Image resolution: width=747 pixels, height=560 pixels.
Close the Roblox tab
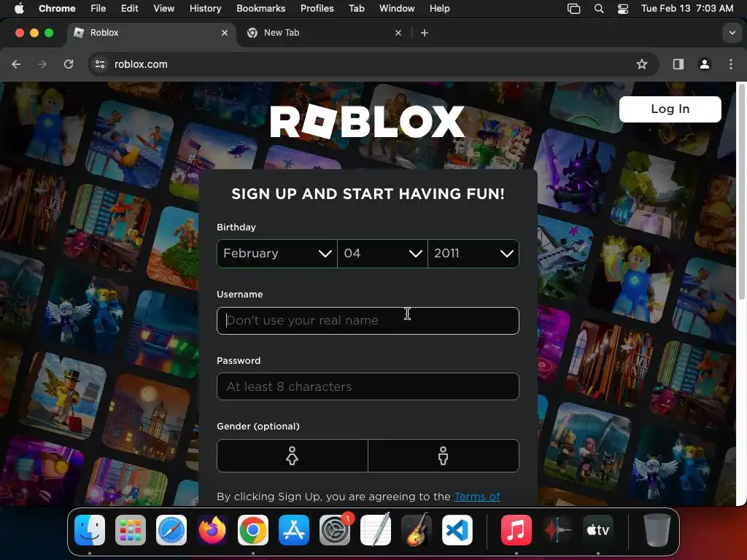225,33
